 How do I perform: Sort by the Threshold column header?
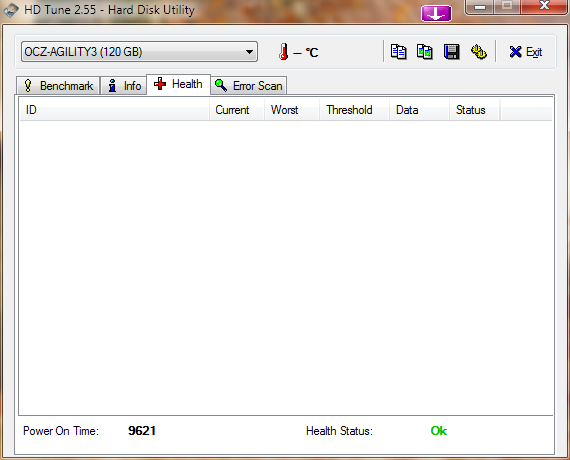[x=354, y=110]
